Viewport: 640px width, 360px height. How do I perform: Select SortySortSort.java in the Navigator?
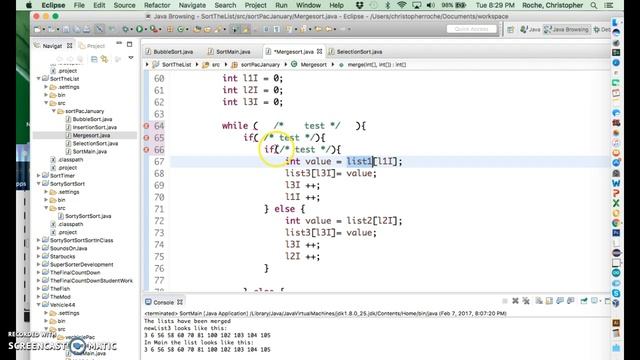coord(88,216)
